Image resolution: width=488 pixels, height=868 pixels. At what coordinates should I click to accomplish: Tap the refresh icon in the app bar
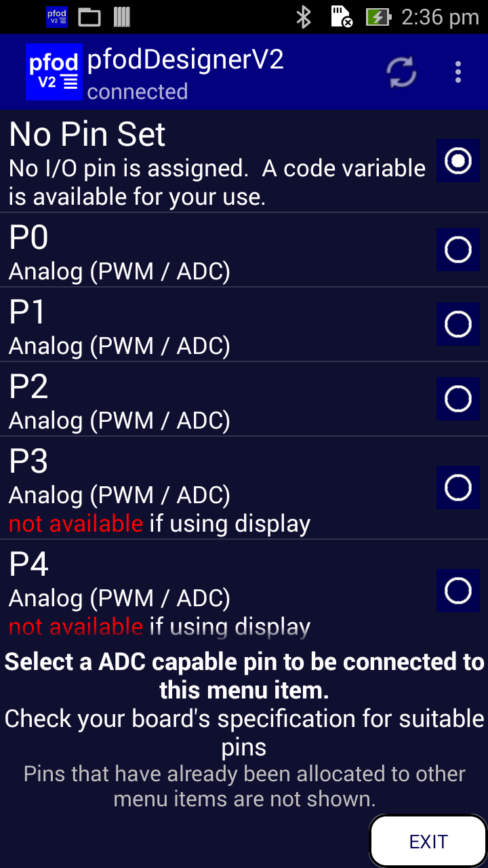pyautogui.click(x=402, y=72)
